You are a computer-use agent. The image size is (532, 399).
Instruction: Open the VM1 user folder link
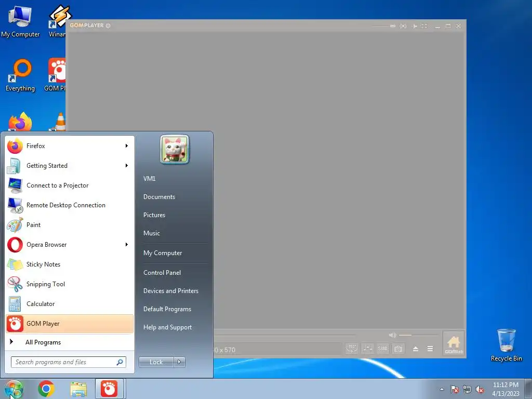(149, 179)
